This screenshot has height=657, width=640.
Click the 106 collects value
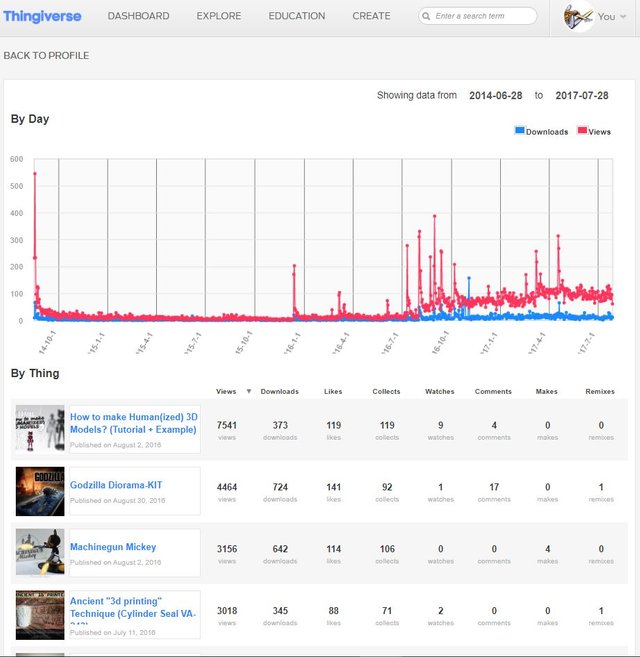pyautogui.click(x=387, y=549)
